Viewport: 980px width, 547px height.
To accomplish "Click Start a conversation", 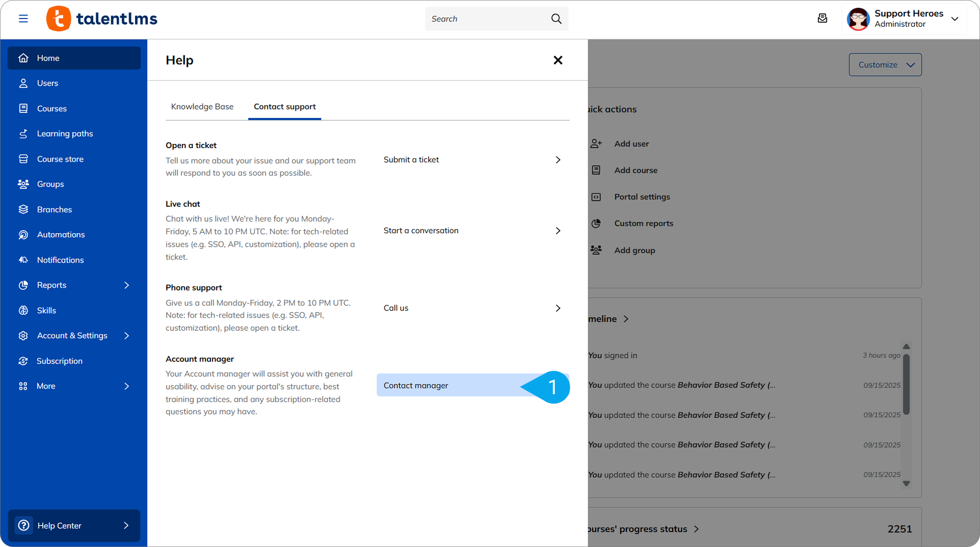I will (472, 230).
